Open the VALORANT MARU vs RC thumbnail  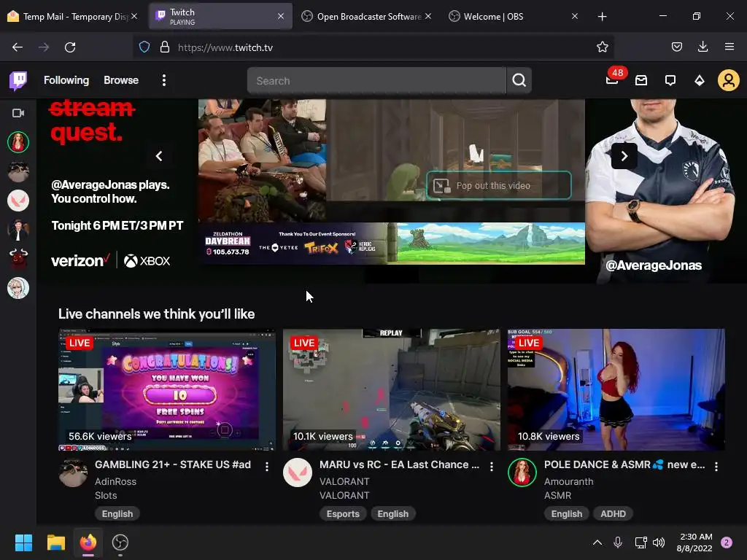pyautogui.click(x=391, y=389)
